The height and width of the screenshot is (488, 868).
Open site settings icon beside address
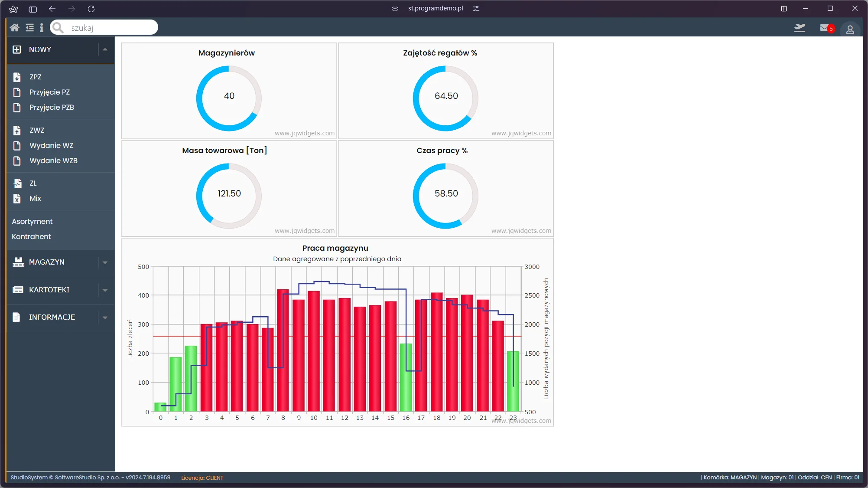(476, 9)
